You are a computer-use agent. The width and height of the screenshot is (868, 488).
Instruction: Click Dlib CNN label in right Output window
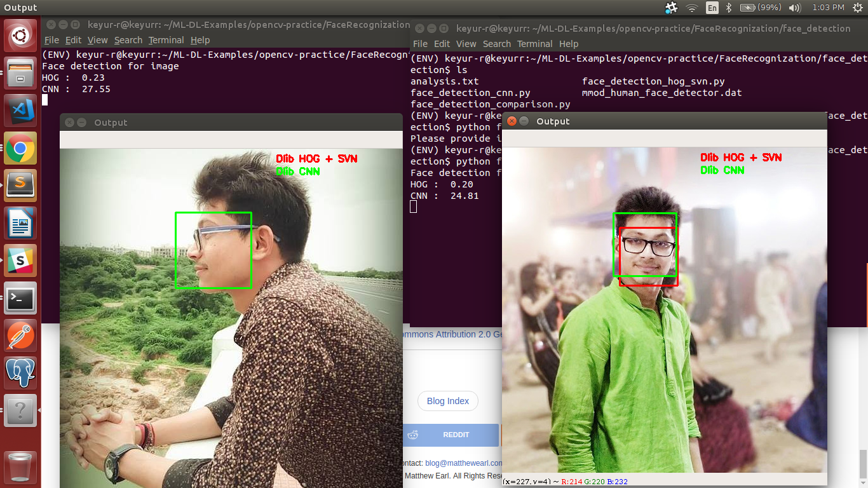(722, 170)
